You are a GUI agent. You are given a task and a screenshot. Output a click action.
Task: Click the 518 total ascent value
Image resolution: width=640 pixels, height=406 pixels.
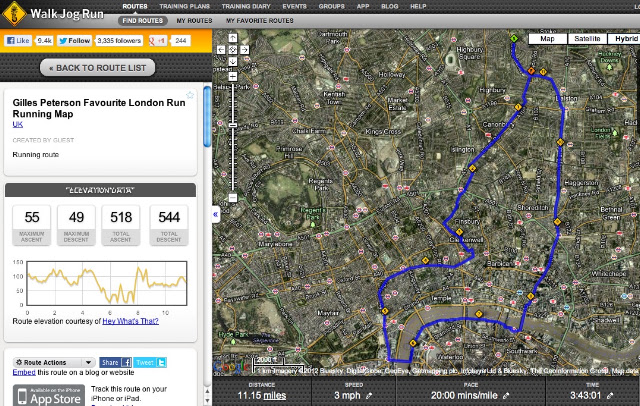[x=121, y=217]
